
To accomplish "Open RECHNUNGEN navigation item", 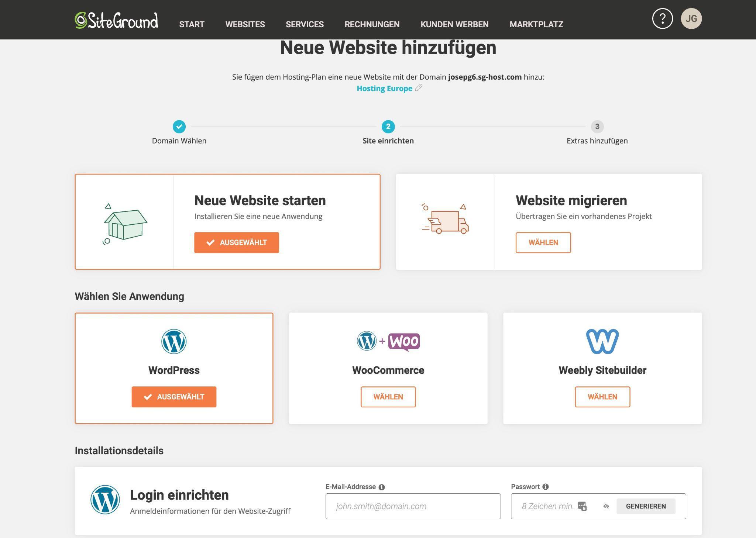I will pyautogui.click(x=372, y=24).
